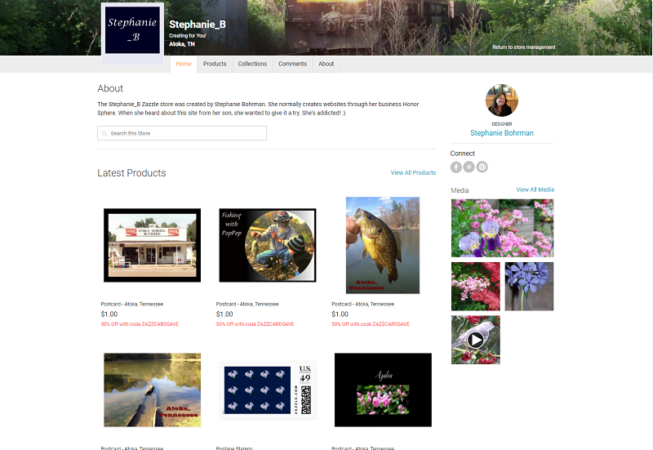Viewport: 653px width, 450px height.
Task: Open the Collections tab
Action: tap(252, 64)
